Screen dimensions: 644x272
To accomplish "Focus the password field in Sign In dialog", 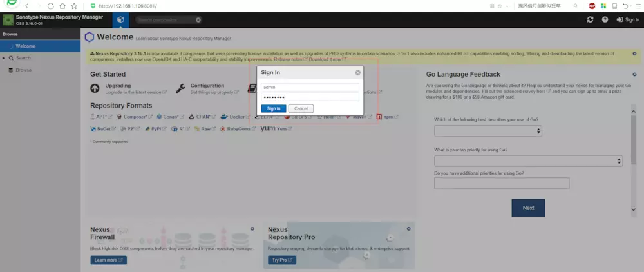I will [310, 97].
